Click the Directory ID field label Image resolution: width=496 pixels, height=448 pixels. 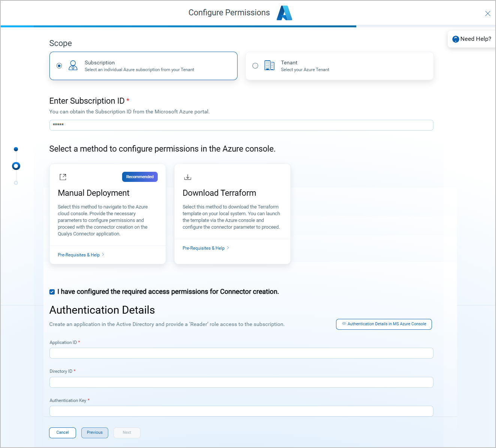tap(61, 371)
